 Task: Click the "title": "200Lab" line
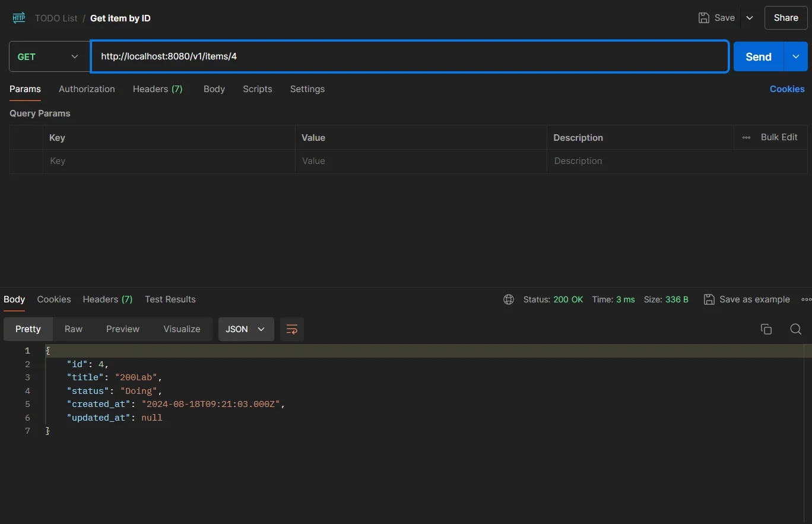(114, 377)
